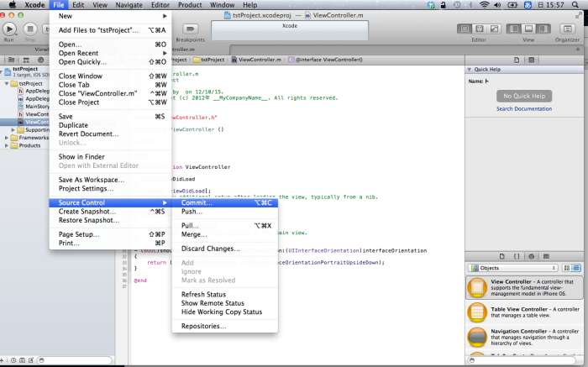
Task: Open the Navigate menu
Action: [x=129, y=5]
